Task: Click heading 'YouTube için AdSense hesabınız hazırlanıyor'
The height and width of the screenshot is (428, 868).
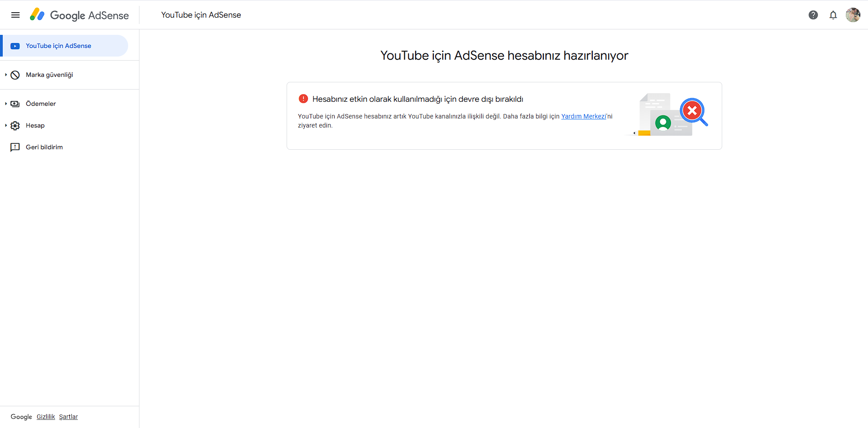Action: (x=504, y=56)
